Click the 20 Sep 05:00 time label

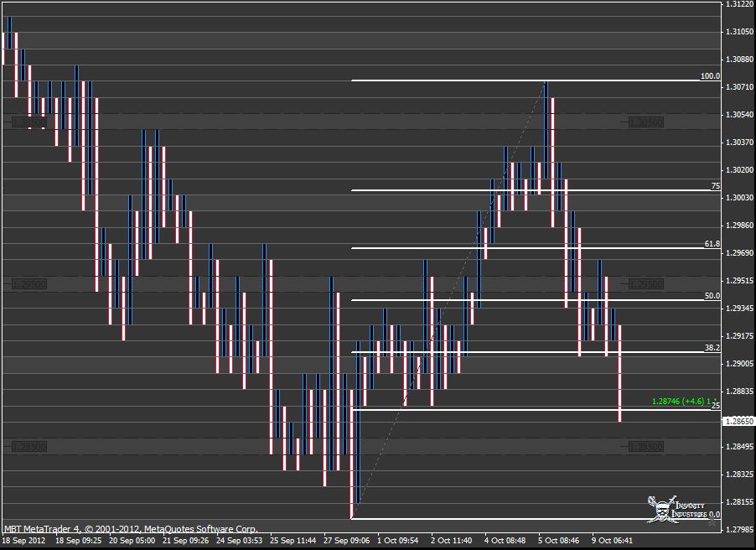click(x=132, y=540)
